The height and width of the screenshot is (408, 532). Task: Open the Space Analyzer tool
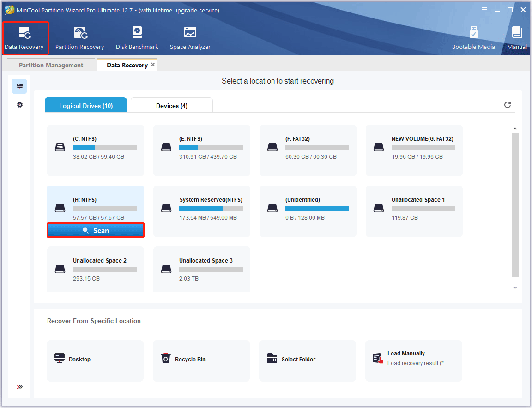click(x=190, y=38)
